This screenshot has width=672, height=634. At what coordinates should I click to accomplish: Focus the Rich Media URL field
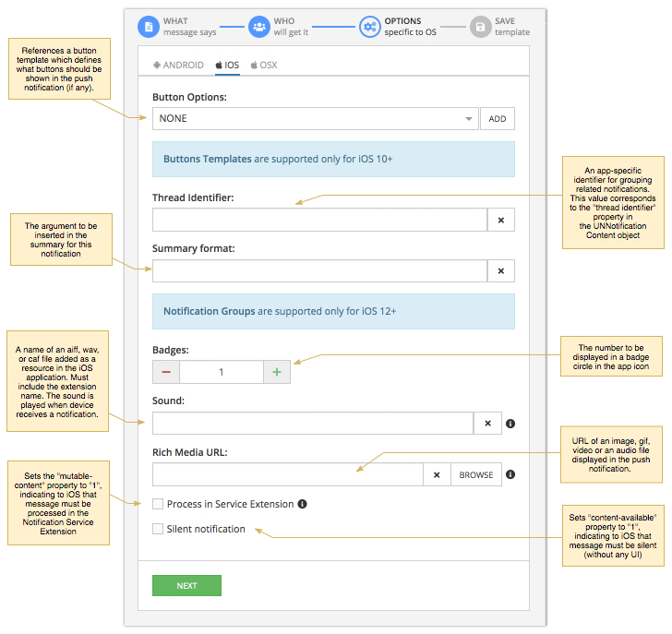point(288,474)
